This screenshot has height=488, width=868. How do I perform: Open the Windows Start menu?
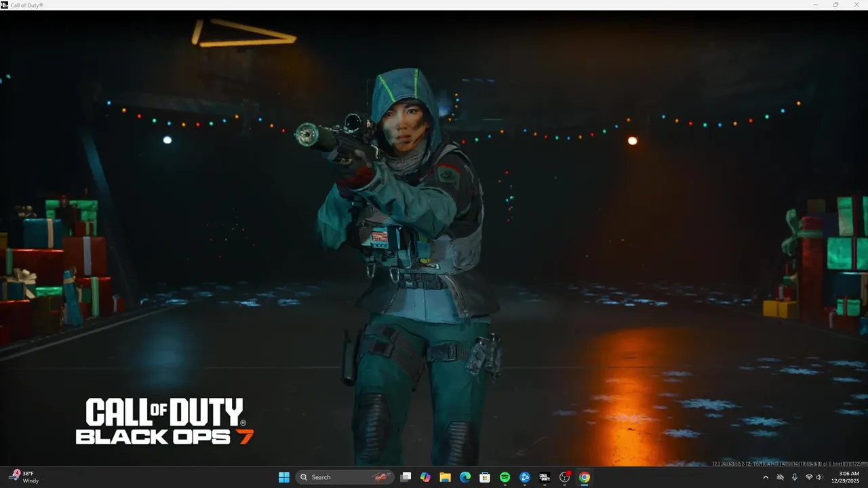tap(283, 477)
